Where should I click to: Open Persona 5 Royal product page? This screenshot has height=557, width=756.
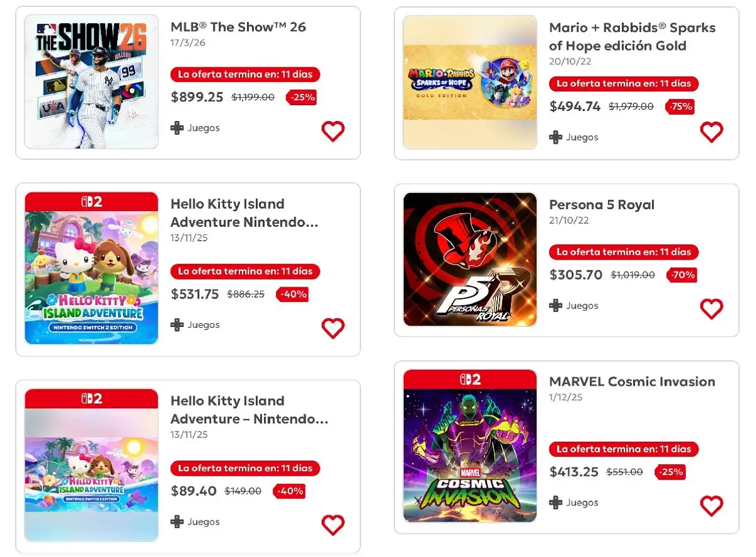602,205
